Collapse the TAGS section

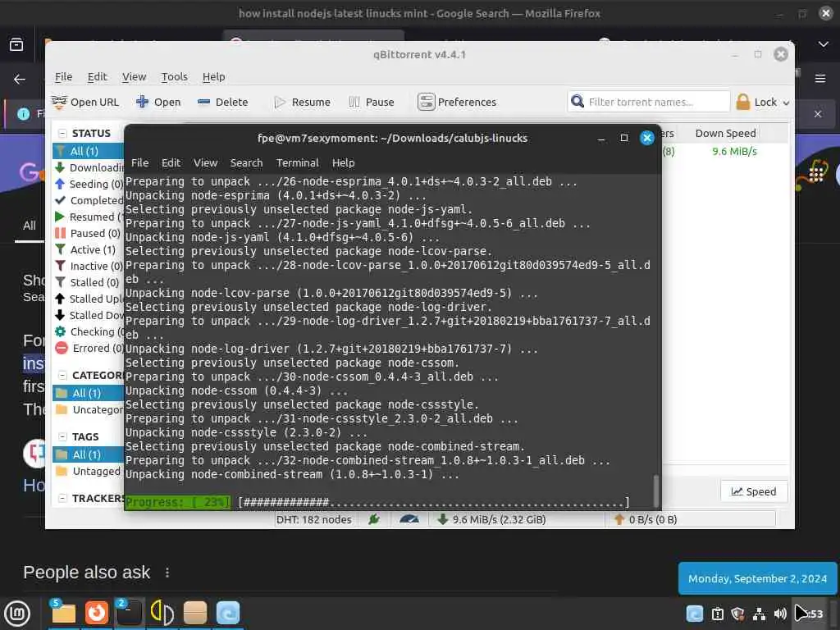tap(62, 436)
